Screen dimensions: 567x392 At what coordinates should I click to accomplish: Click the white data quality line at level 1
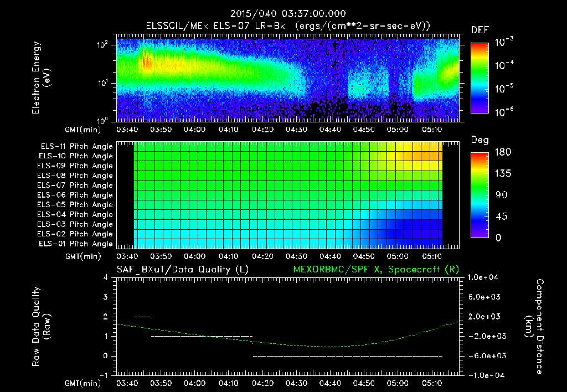202,336
